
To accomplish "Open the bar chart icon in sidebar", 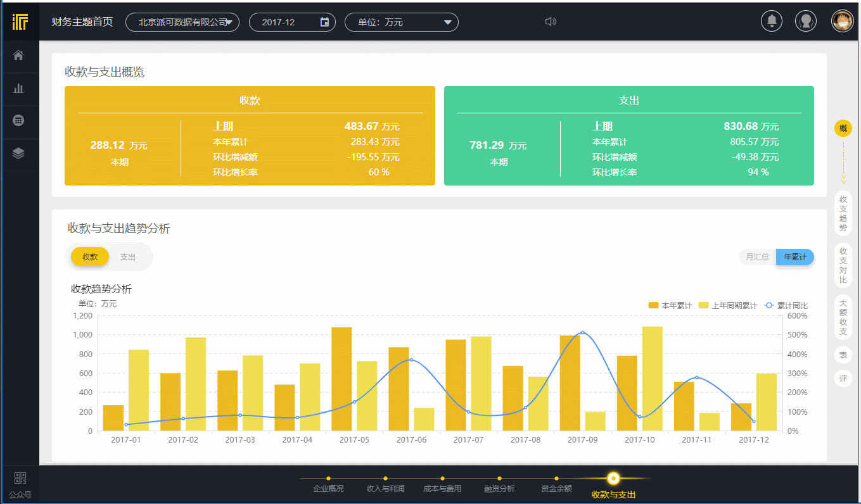I will pos(18,89).
